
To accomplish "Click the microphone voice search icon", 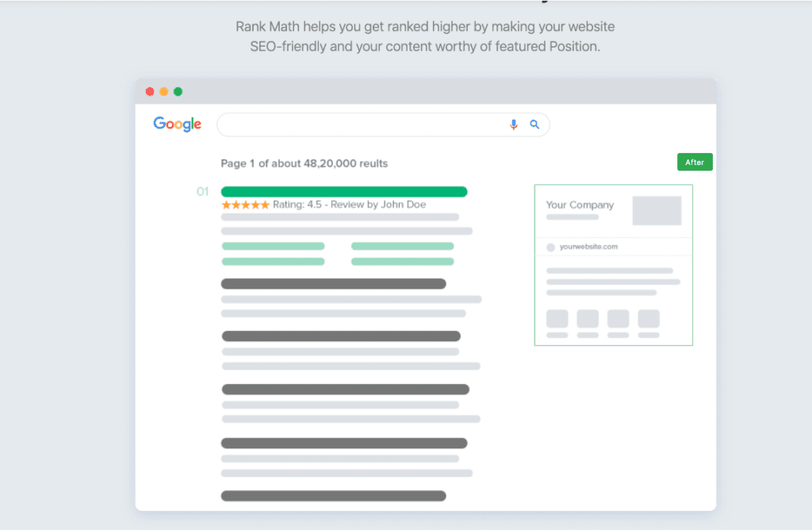I will tap(513, 125).
